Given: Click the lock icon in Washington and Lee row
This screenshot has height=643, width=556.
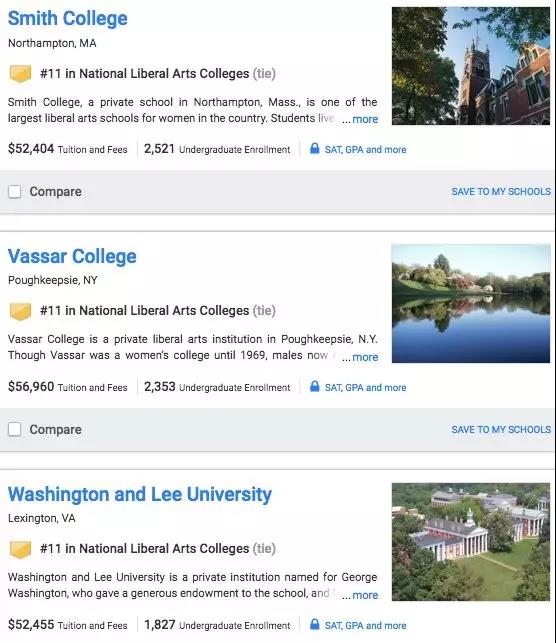Looking at the screenshot, I should pos(314,624).
